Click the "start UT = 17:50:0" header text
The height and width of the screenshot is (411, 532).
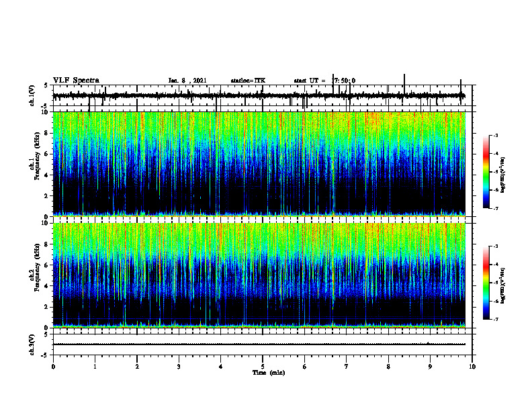[x=324, y=81]
